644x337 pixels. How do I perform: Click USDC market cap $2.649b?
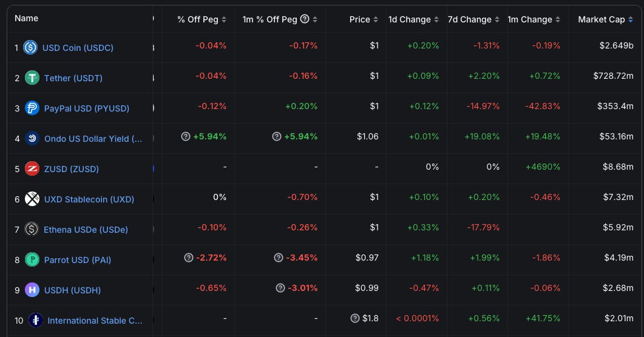[616, 45]
